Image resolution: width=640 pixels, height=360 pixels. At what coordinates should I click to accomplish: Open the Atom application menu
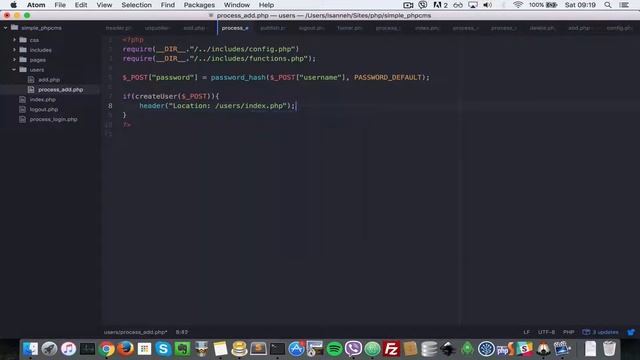[36, 5]
